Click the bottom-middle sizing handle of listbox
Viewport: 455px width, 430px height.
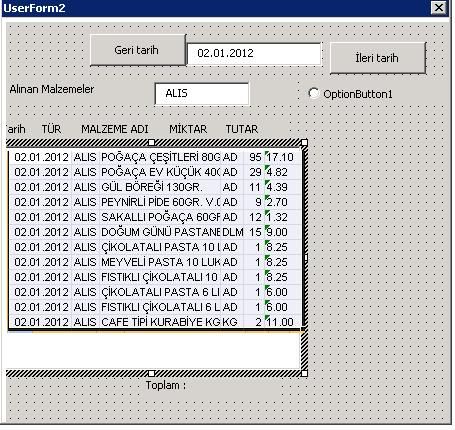[x=151, y=373]
